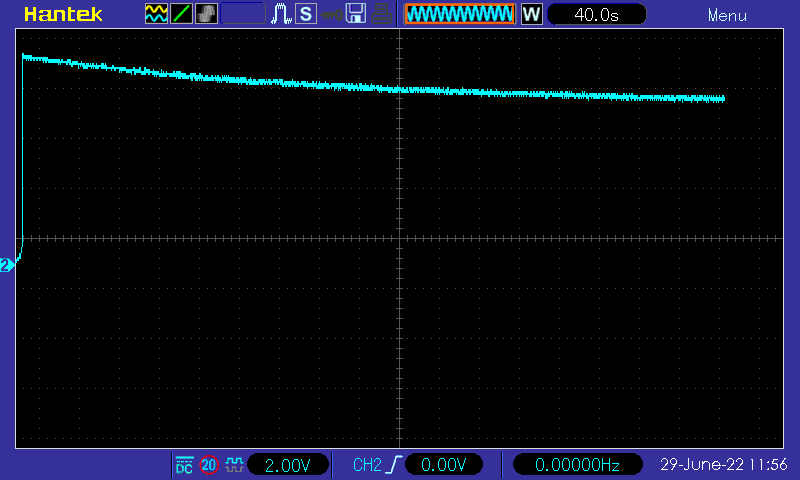The image size is (800, 480).
Task: Click the 0.00000Hz frequency readout
Action: 577,465
